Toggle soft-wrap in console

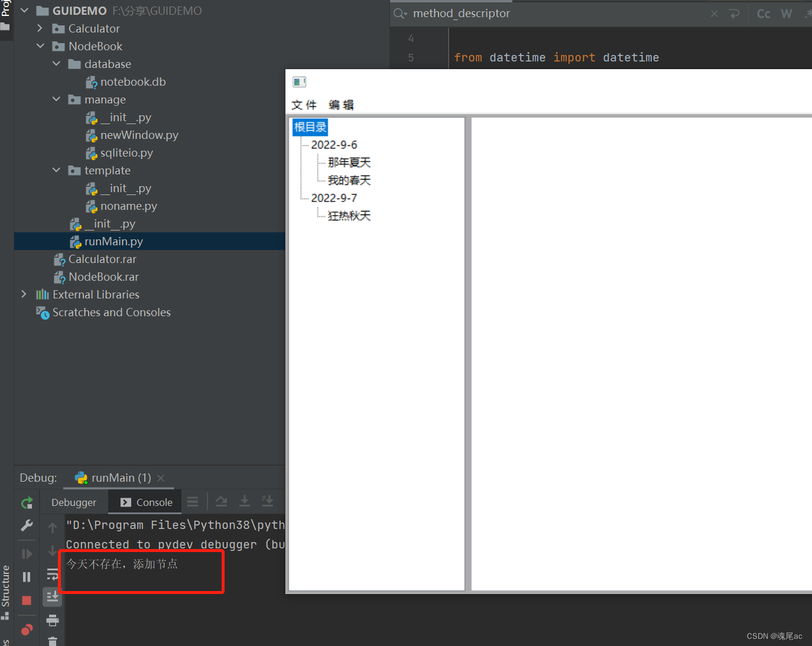click(53, 574)
